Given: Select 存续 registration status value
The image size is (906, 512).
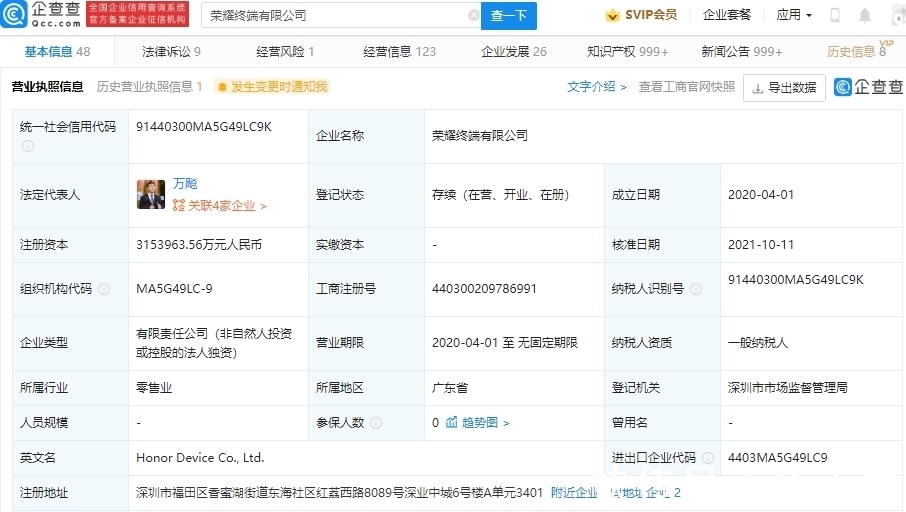Looking at the screenshot, I should (x=500, y=195).
